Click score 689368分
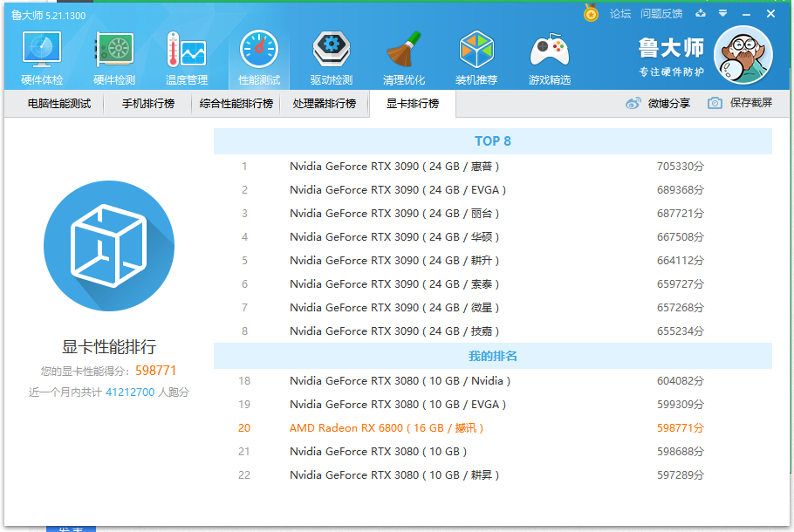 pyautogui.click(x=680, y=190)
